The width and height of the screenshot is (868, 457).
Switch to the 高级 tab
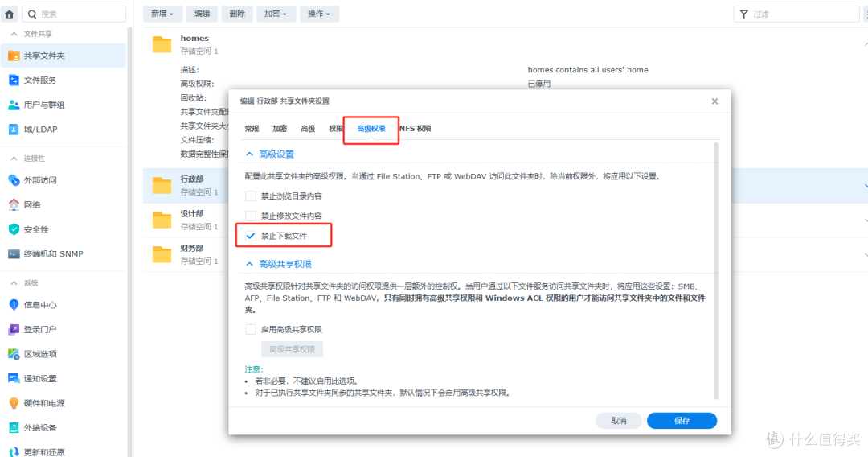[308, 129]
